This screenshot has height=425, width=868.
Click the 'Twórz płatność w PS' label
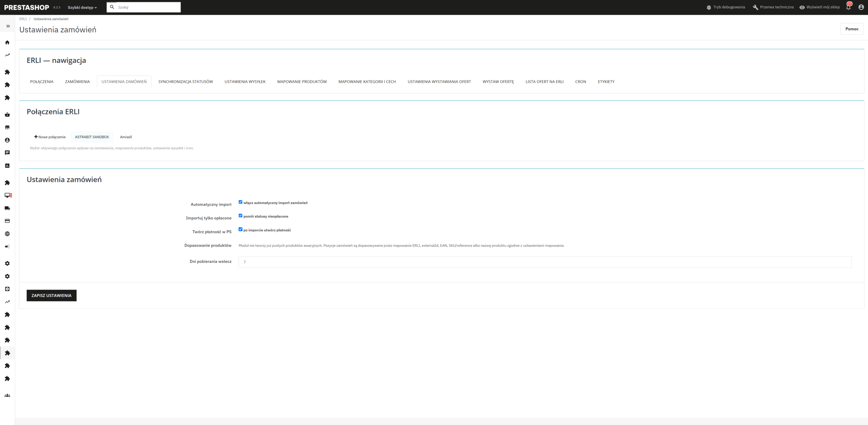212,232
